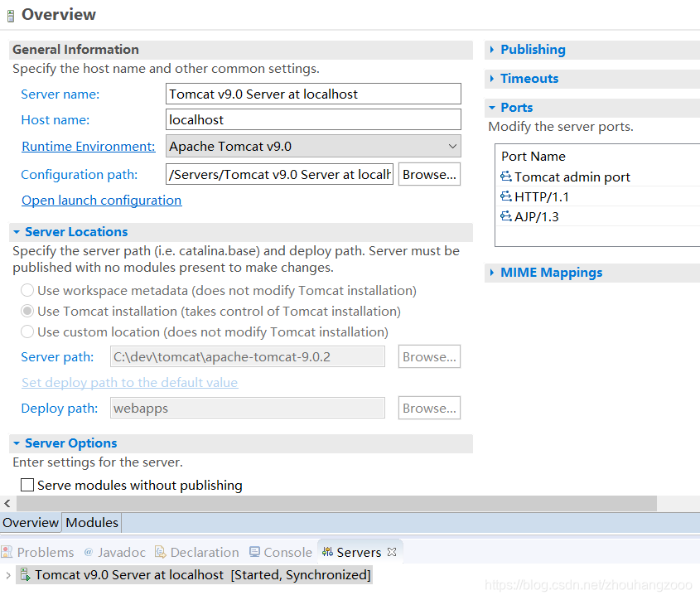This screenshot has height=600, width=700.
Task: Click Browse next to Deploy path
Action: pyautogui.click(x=429, y=408)
